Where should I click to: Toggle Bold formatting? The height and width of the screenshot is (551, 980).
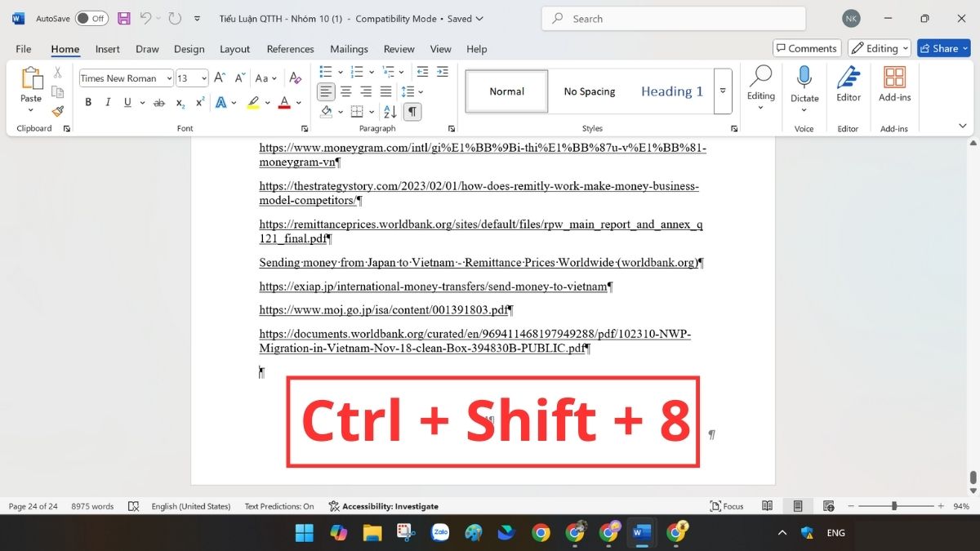(88, 103)
